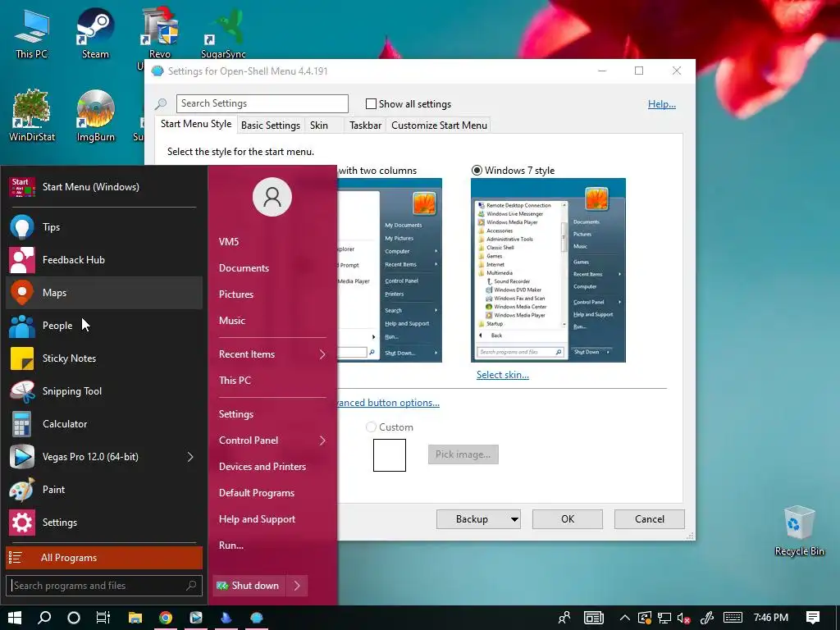840x630 pixels.
Task: Select the Windows 7 style preview image
Action: point(548,270)
